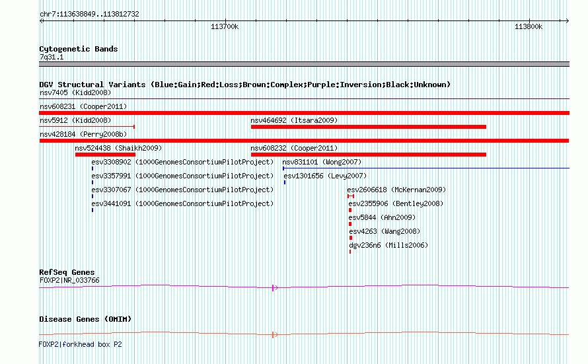This screenshot has width=588, height=364.
Task: Select the dgv236n6 small red marker
Action: point(350,252)
